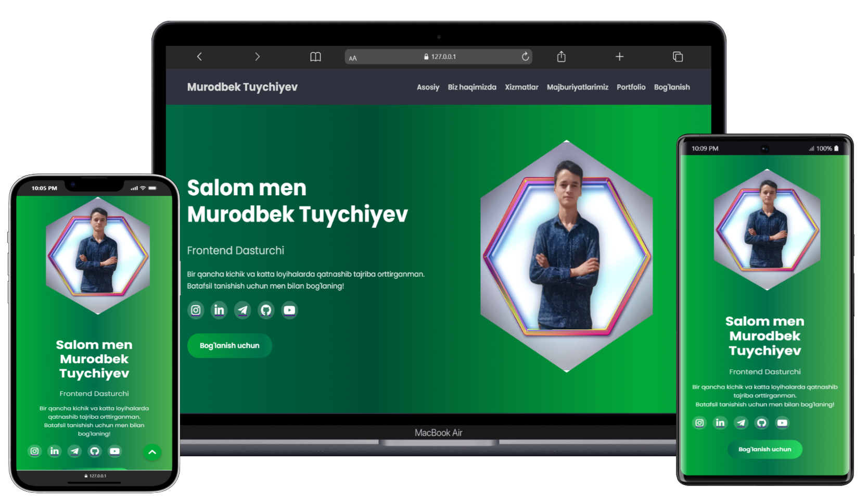Select Xizmatlar in navigation bar
This screenshot has height=499, width=868.
click(521, 88)
